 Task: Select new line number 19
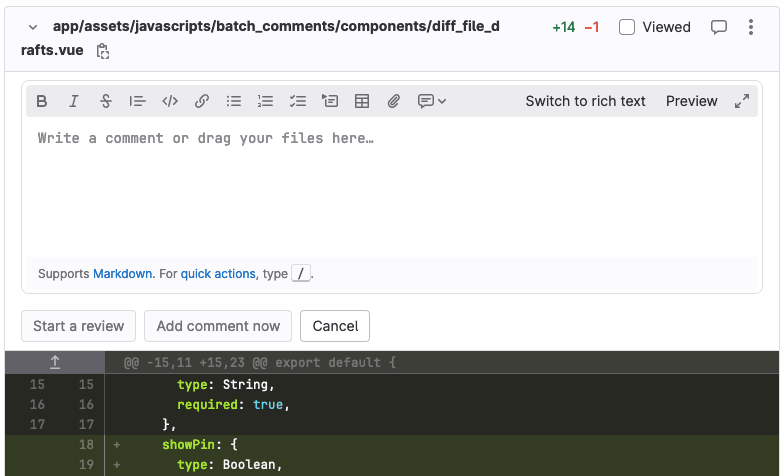(86, 464)
